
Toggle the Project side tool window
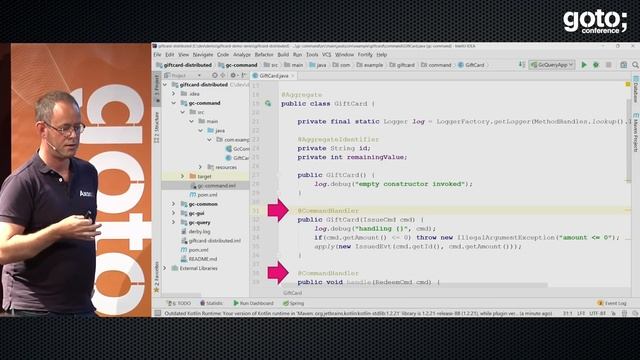pos(156,88)
